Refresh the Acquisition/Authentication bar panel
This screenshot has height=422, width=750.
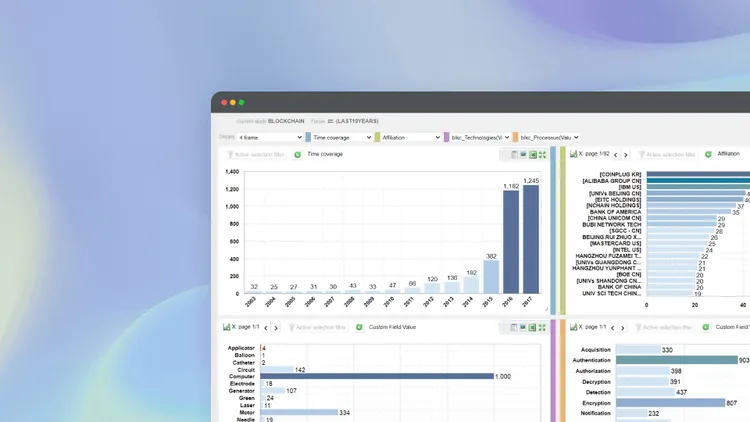pos(706,327)
